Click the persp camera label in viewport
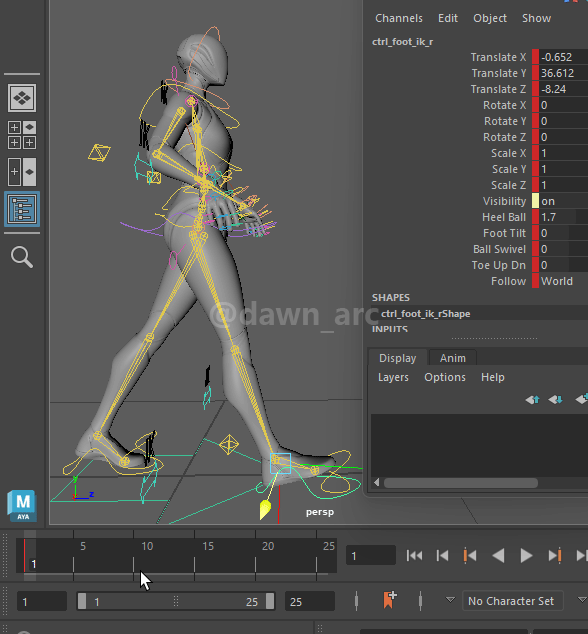Viewport: 588px width, 634px height. point(319,512)
